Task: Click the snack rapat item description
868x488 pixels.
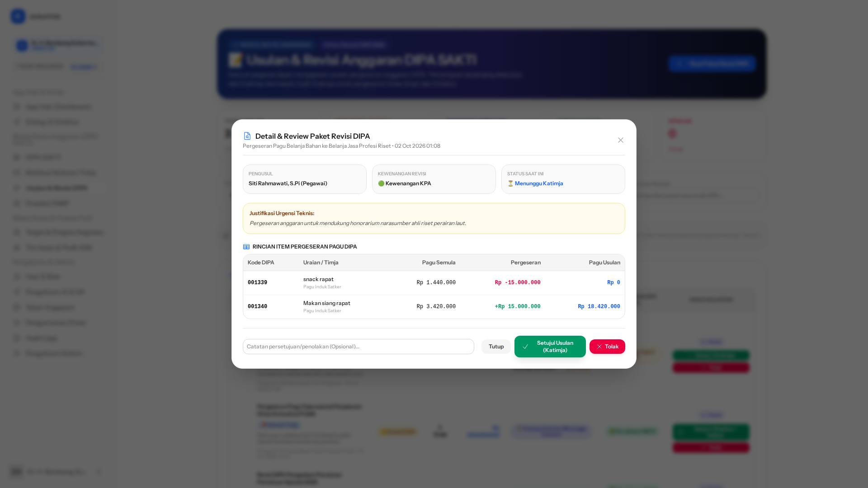Action: click(x=318, y=279)
